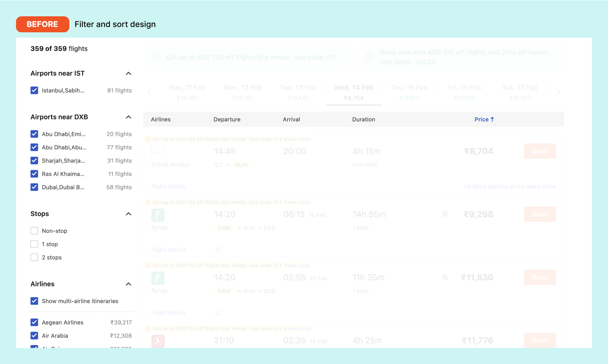This screenshot has width=608, height=364.
Task: Click the Etihad Airways logo
Action: [x=158, y=152]
